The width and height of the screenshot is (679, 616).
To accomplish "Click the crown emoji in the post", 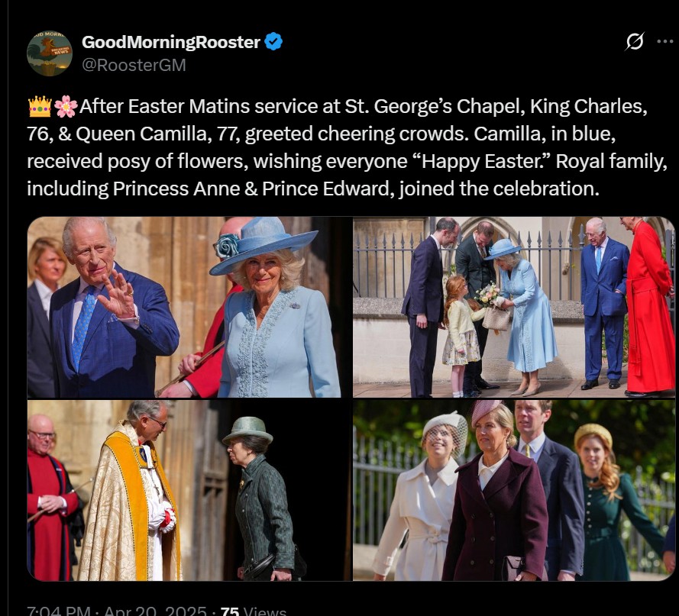I will pyautogui.click(x=40, y=107).
